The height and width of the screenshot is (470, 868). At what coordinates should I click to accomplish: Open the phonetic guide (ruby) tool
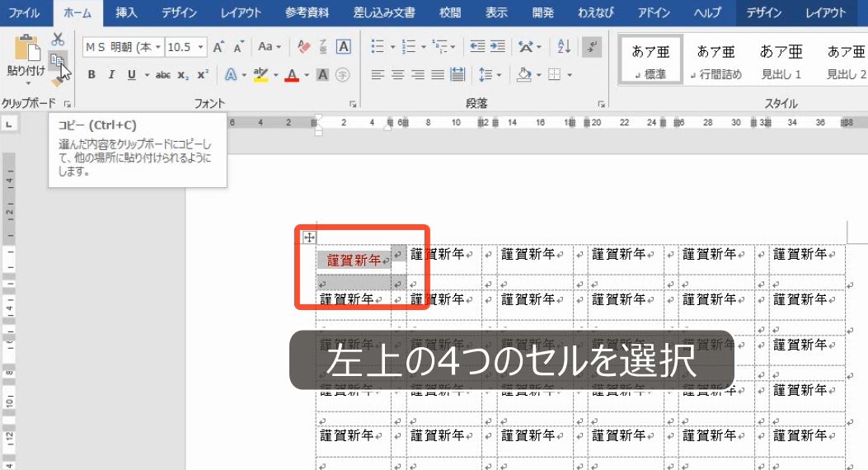coord(323,47)
